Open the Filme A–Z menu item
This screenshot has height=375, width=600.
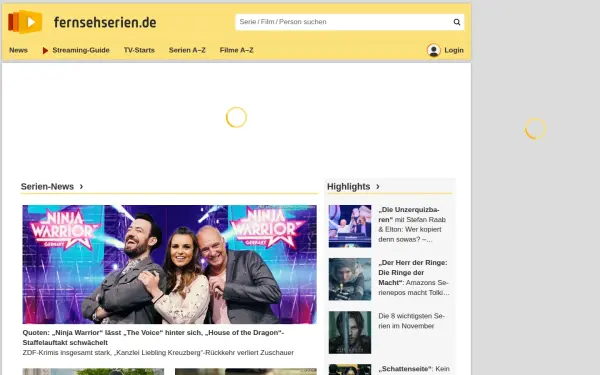pyautogui.click(x=236, y=50)
